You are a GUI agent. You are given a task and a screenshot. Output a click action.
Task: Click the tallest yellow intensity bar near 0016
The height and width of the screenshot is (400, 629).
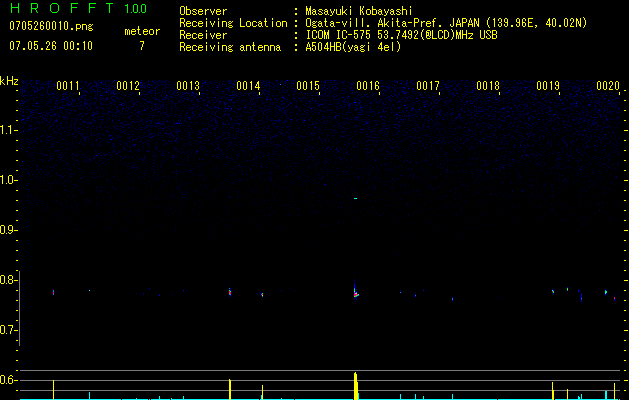point(355,386)
